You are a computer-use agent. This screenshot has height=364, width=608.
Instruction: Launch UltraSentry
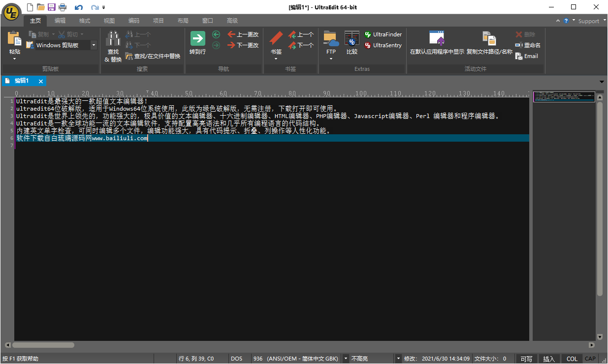click(x=383, y=45)
